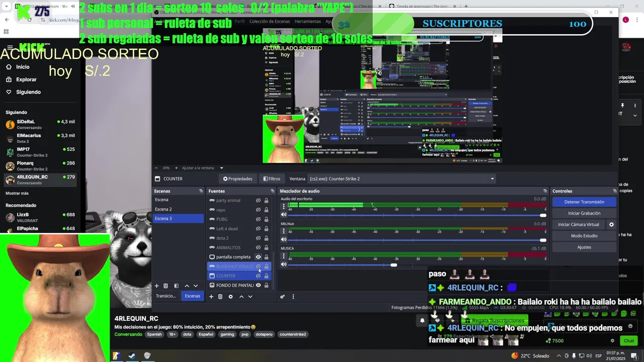This screenshot has width=644, height=362.
Task: Expand Mostrar más in Kick sidebar
Action: tap(17, 193)
